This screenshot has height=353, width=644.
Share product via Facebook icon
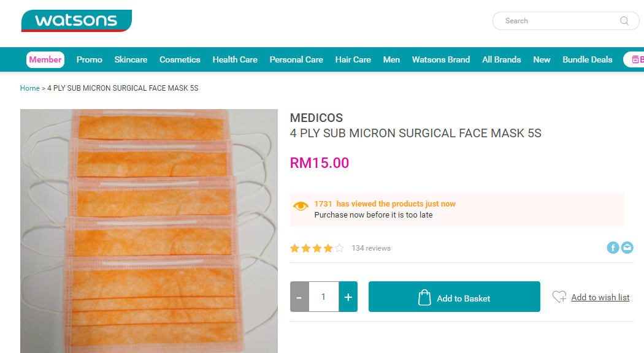(613, 248)
